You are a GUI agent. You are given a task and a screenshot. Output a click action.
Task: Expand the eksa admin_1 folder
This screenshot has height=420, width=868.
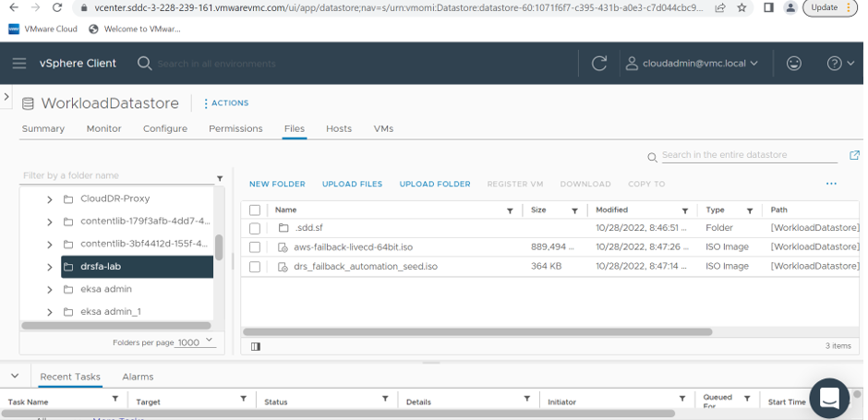[49, 312]
